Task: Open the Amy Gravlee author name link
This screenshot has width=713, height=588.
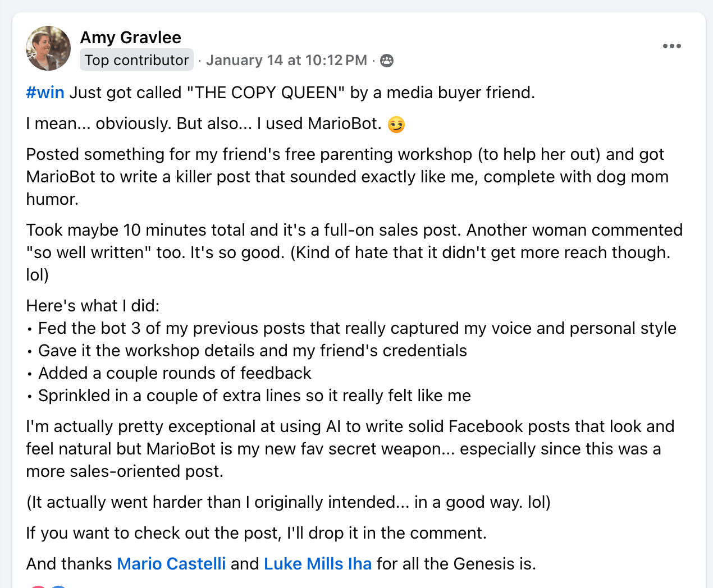Action: [x=130, y=38]
